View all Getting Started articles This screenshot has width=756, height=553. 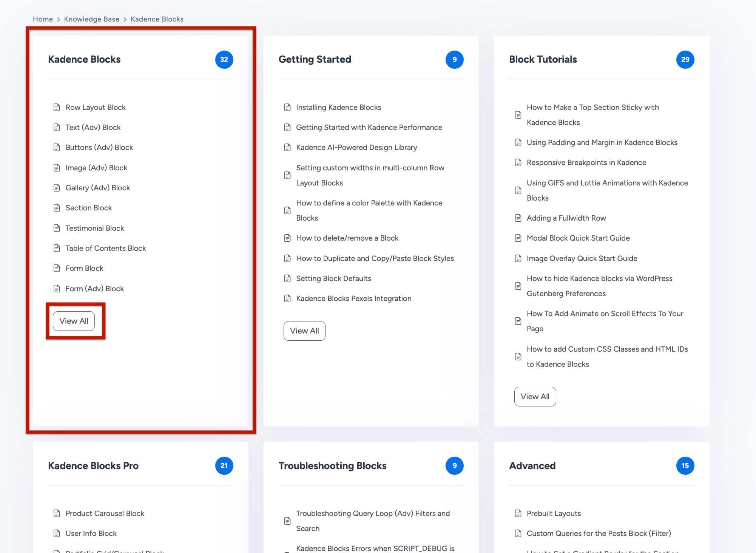(304, 331)
